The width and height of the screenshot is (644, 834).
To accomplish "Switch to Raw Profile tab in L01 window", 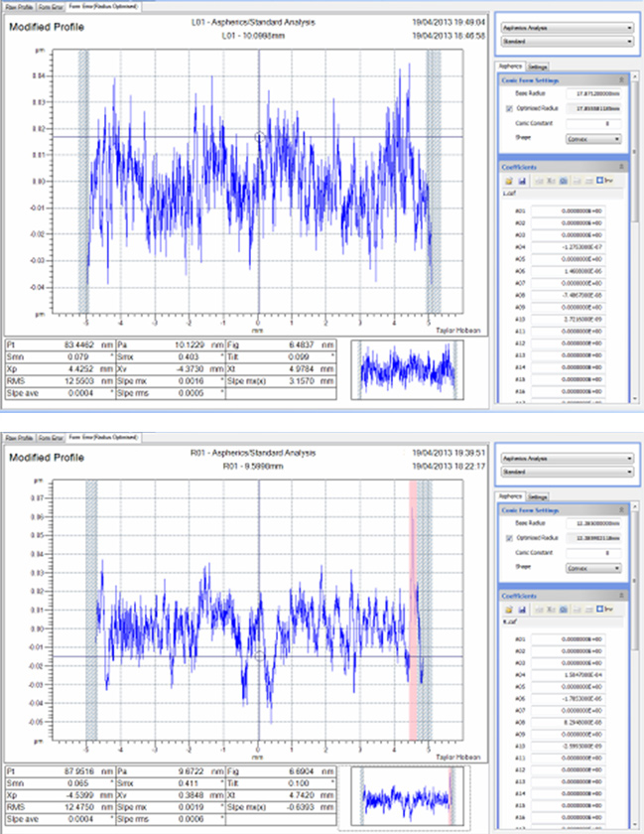I will pyautogui.click(x=19, y=7).
